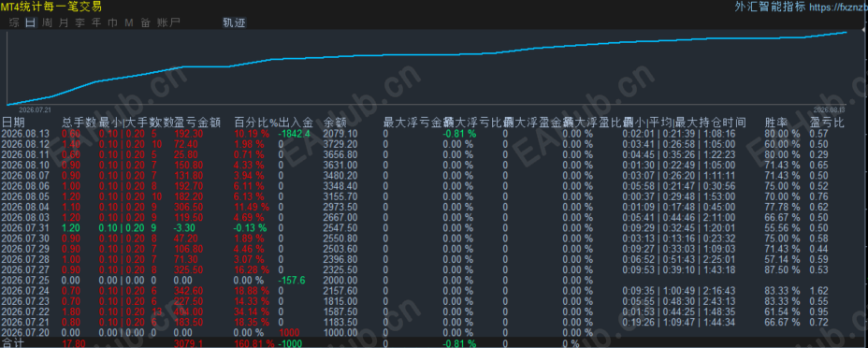The width and height of the screenshot is (868, 348).
Task: Select the 2026.08.04 date row
Action: point(25,207)
